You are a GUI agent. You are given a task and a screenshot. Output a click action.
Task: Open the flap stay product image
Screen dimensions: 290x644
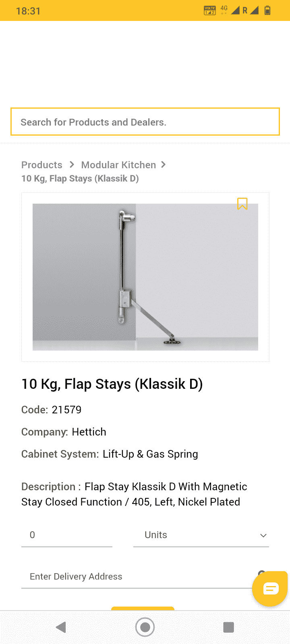[x=145, y=277]
